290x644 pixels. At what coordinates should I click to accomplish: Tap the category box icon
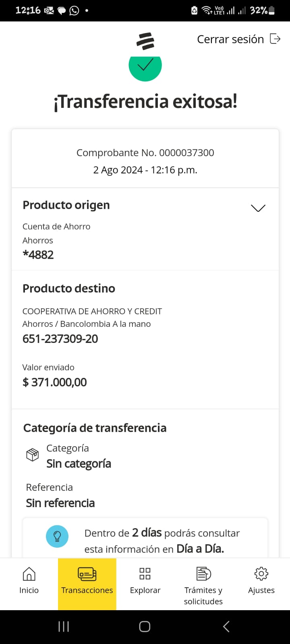click(32, 455)
